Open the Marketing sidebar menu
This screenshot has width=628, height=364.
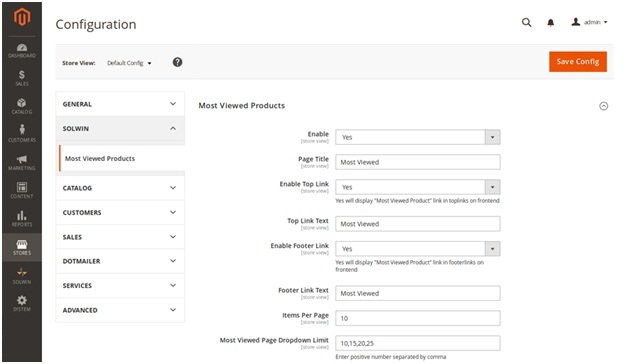[x=22, y=163]
